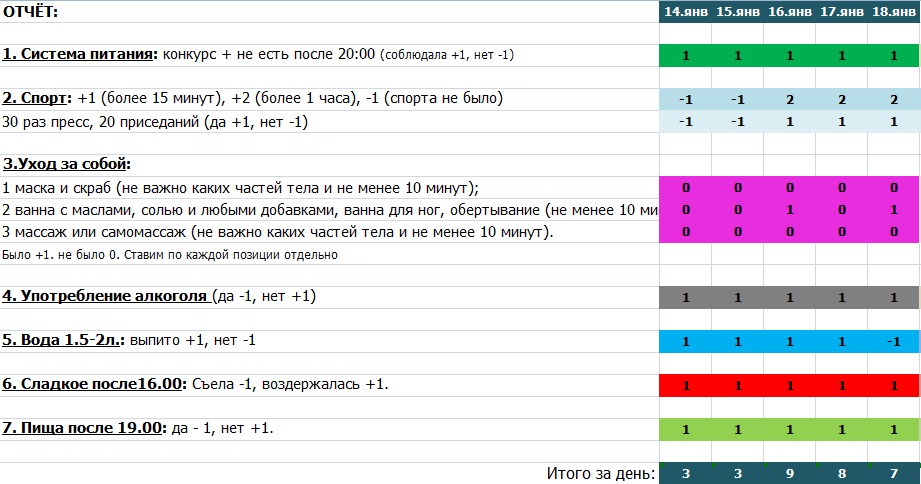Select пресс/приседаний value for 18.янв
Viewport: 921px width, 484px height.
894,122
